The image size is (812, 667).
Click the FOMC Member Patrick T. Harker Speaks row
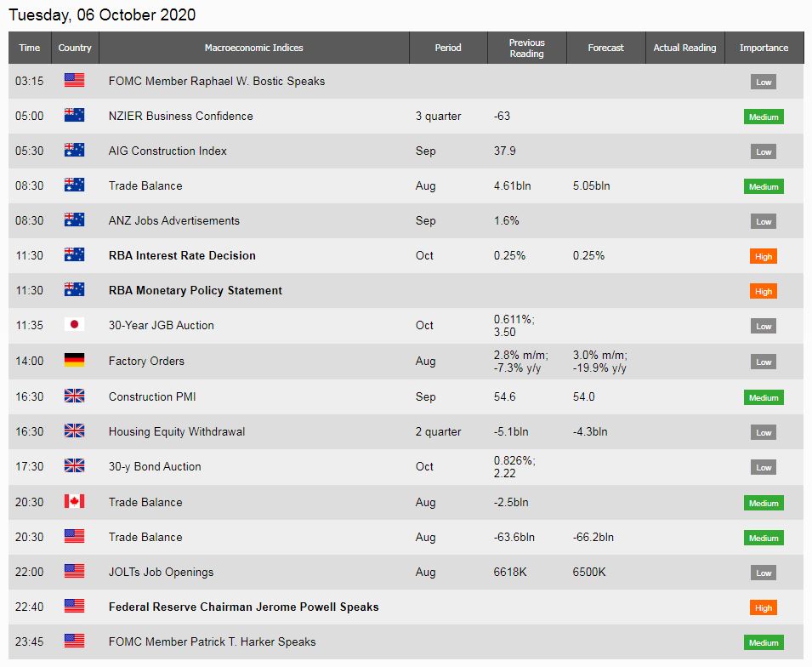tap(406, 641)
